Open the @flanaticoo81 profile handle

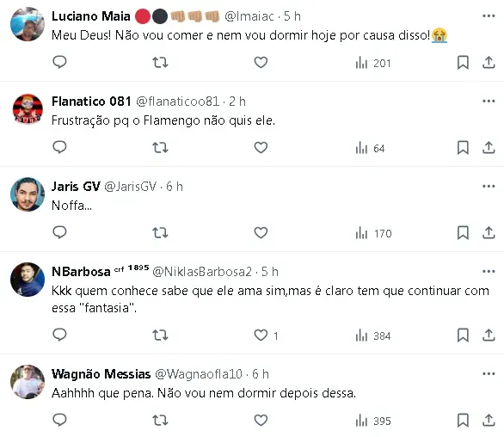click(178, 102)
